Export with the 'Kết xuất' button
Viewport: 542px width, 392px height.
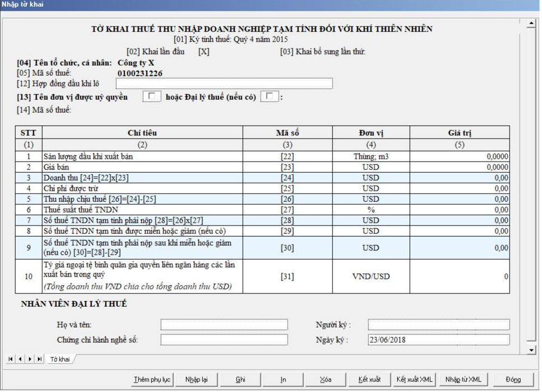(x=370, y=380)
